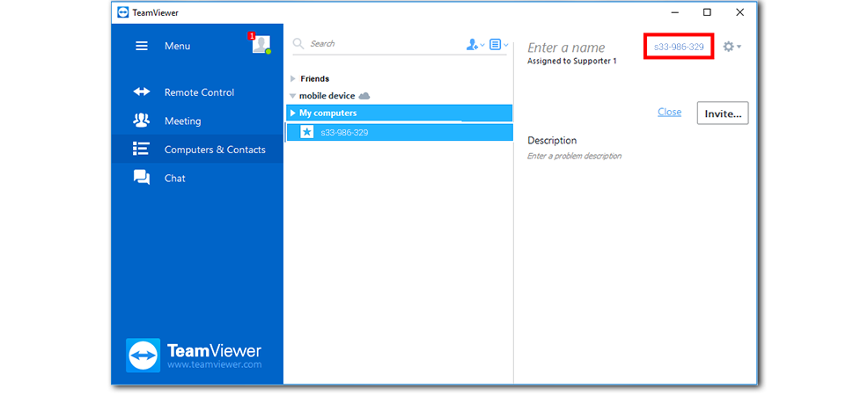This screenshot has height=396, width=868.
Task: Click the Assigned to Supporter 1 text
Action: (572, 62)
